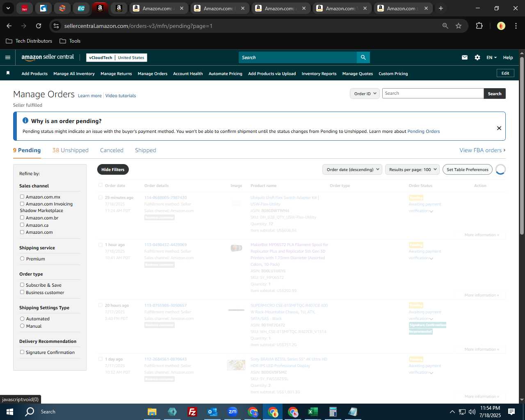The image size is (525, 420).
Task: Switch to the 38 Unshipped tab
Action: click(x=71, y=150)
